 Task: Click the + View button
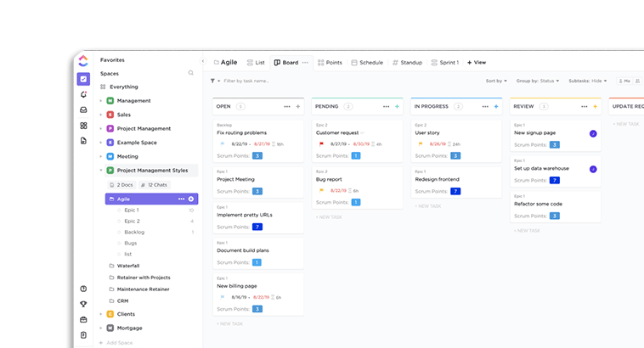pos(477,62)
